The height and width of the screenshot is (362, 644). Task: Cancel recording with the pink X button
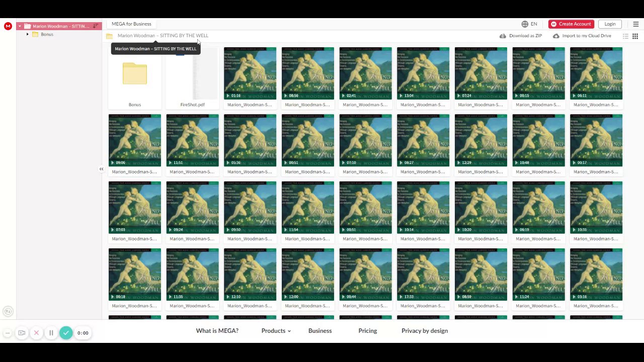[36, 333]
